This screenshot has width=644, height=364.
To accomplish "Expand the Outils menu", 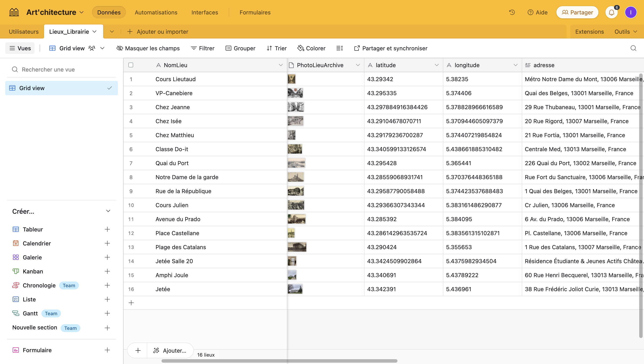I will tap(625, 32).
